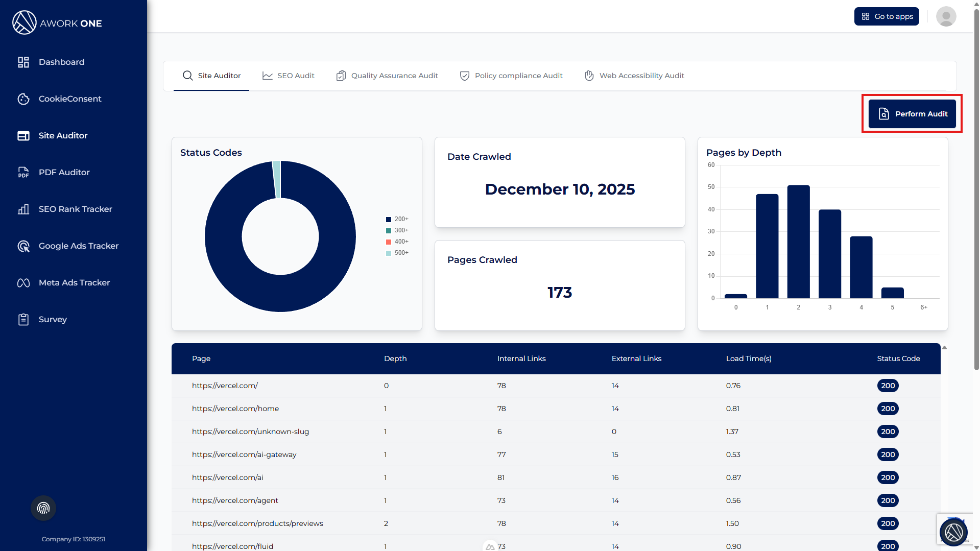980x551 pixels.
Task: Open the Policy compliance Audit tab
Action: coord(511,76)
